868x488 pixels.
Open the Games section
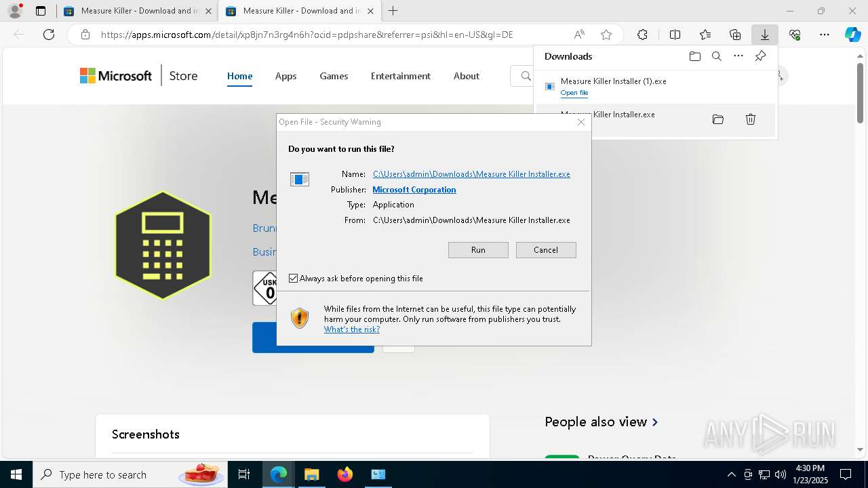tap(334, 76)
